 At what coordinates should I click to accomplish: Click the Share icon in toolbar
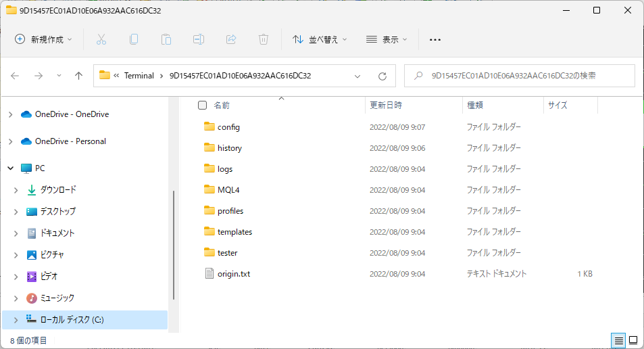(231, 39)
